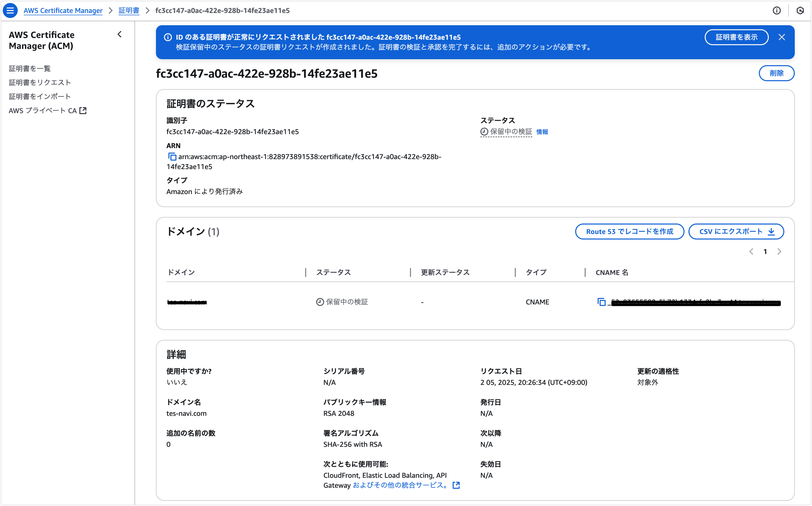Click Route 53 でレコードを作成 button
Image resolution: width=812 pixels, height=506 pixels.
629,232
